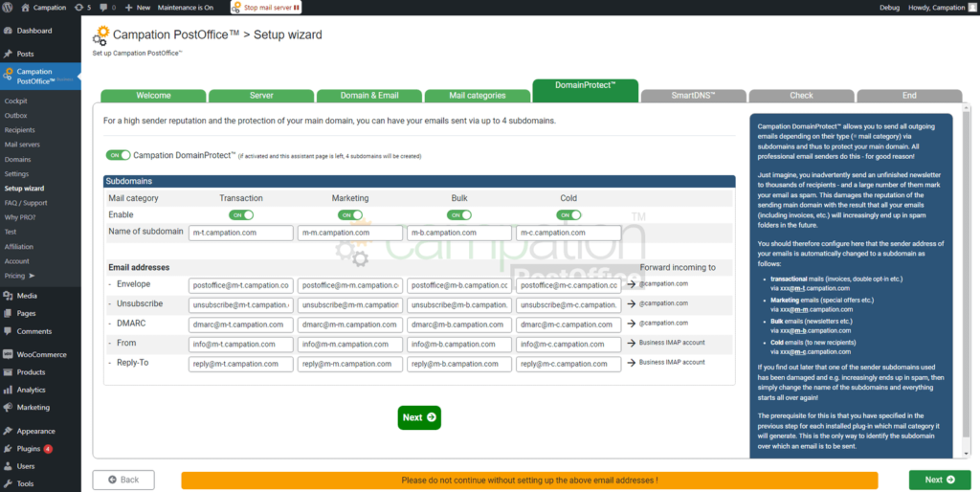Click the Products sidebar icon
Screen dimensions: 980x492
pos(8,372)
